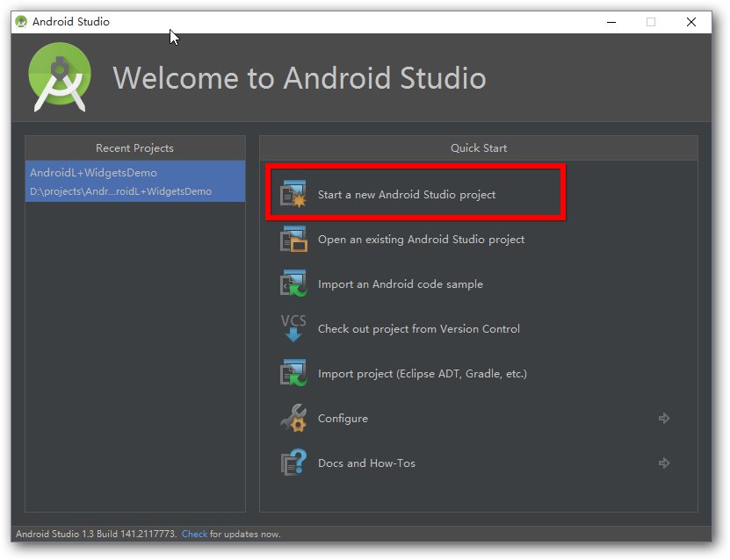Click the Docs and How-Tos question mark icon
Image resolution: width=730 pixels, height=560 pixels.
[x=293, y=463]
